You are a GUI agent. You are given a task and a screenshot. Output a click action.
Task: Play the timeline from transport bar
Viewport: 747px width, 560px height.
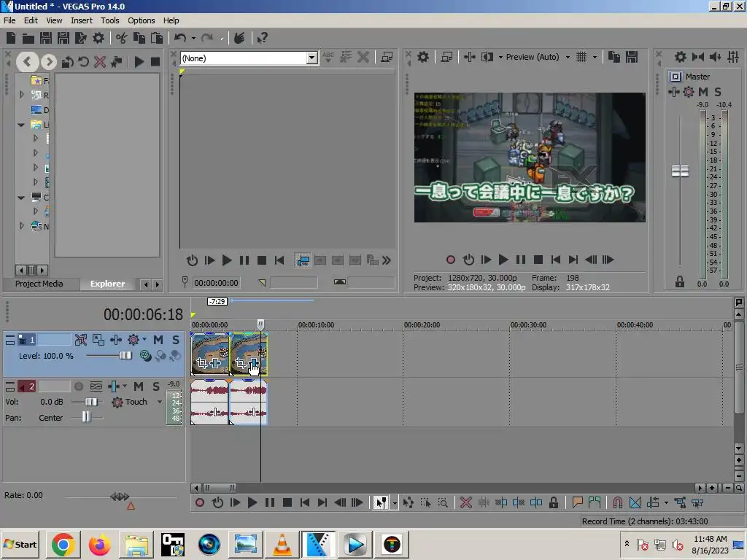pyautogui.click(x=252, y=502)
